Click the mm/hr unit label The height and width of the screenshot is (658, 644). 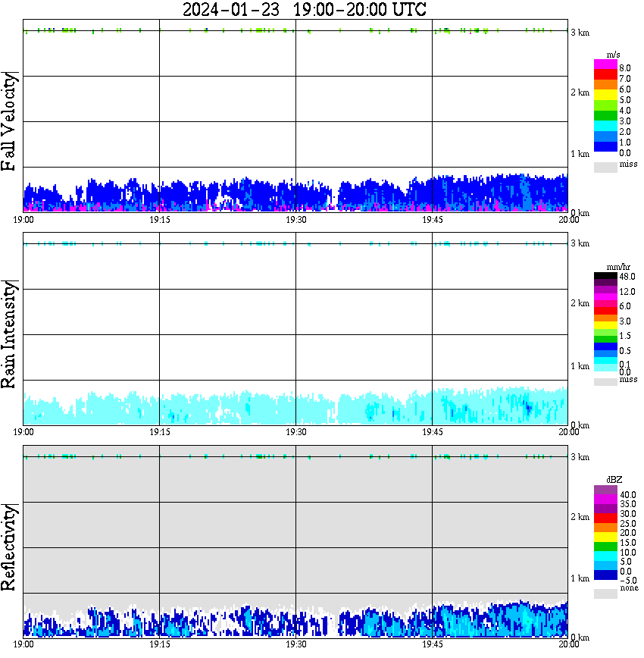tap(618, 267)
